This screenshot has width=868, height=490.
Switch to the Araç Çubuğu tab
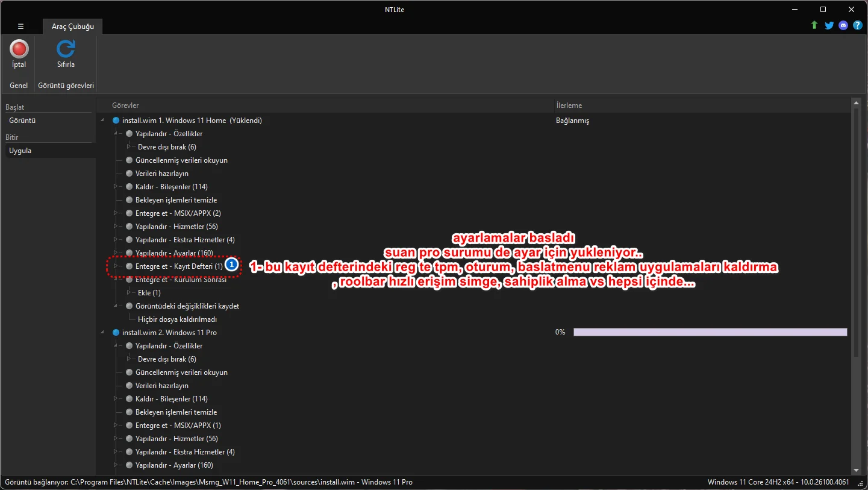click(72, 27)
